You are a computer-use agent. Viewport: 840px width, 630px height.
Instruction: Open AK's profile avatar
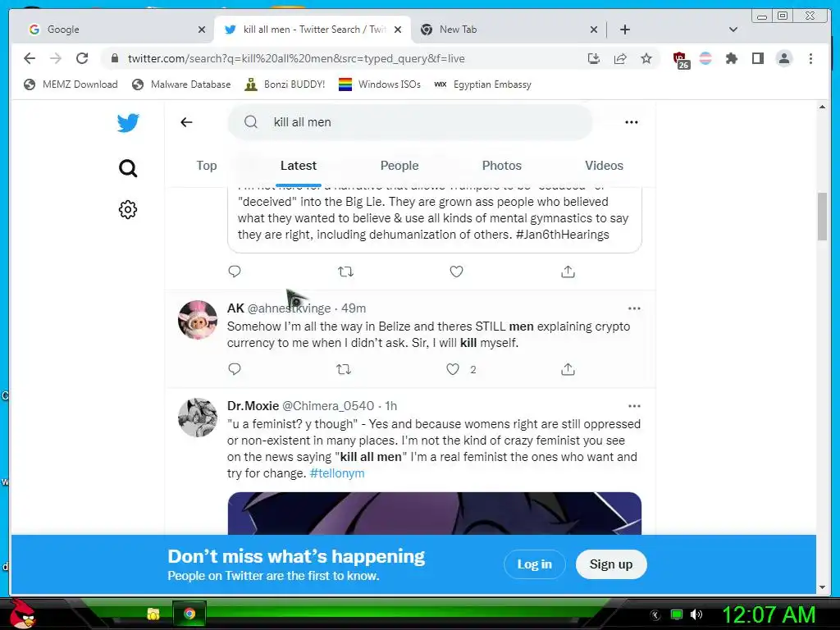click(198, 320)
